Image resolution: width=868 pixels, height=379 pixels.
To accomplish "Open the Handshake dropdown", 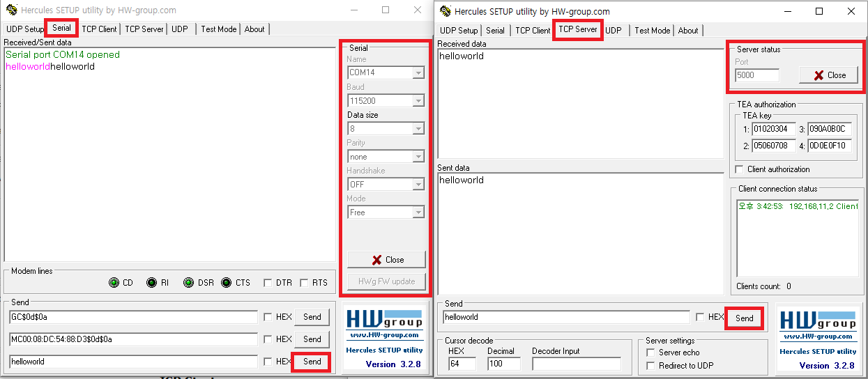I will point(418,184).
